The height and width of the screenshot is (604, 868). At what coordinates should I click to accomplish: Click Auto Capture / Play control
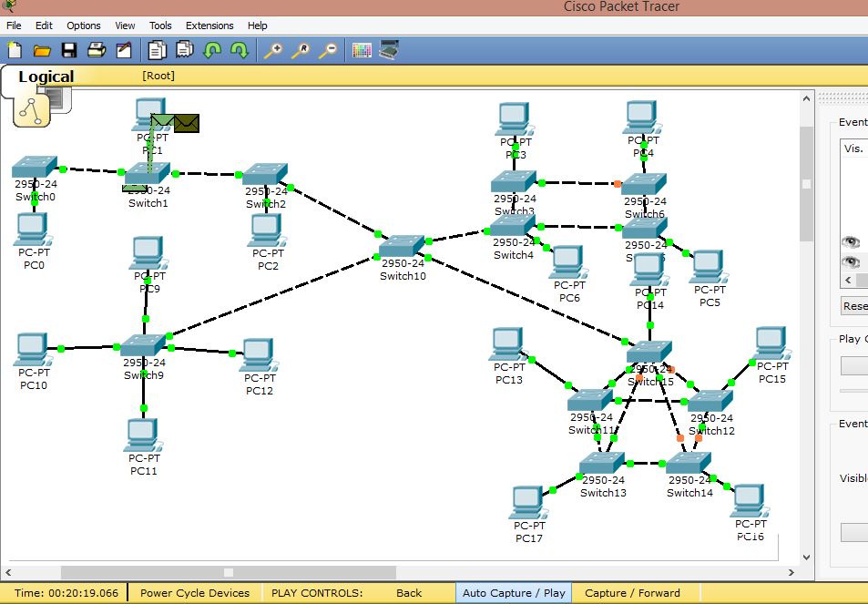point(515,592)
